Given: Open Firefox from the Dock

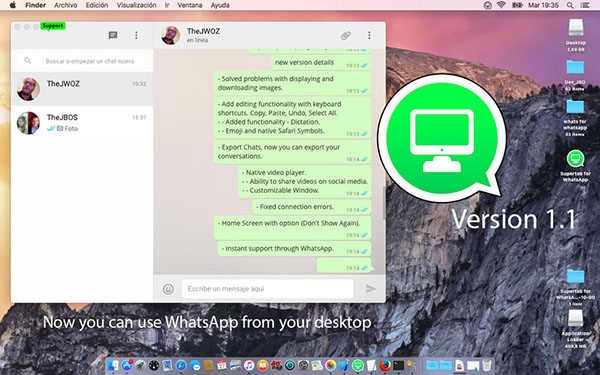Looking at the screenshot, I should (x=385, y=365).
